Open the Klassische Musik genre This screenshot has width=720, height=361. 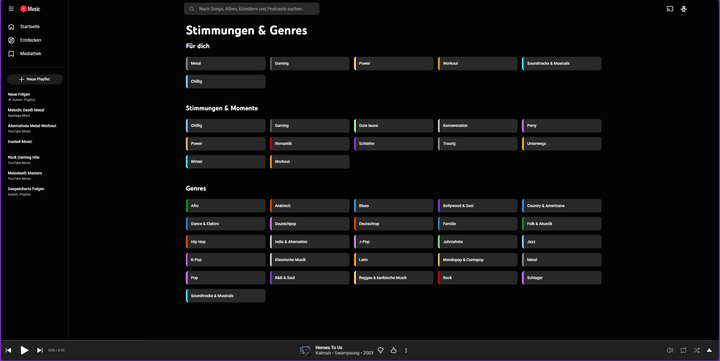click(309, 260)
